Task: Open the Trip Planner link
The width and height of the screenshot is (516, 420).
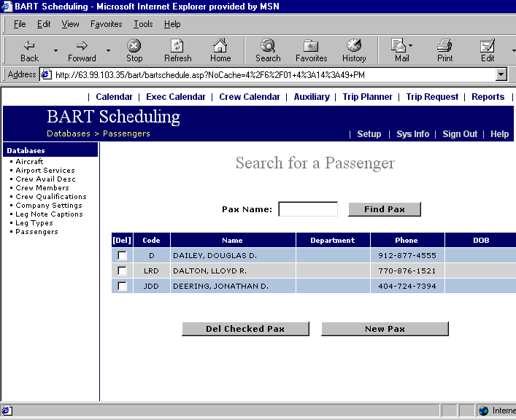Action: [x=367, y=97]
